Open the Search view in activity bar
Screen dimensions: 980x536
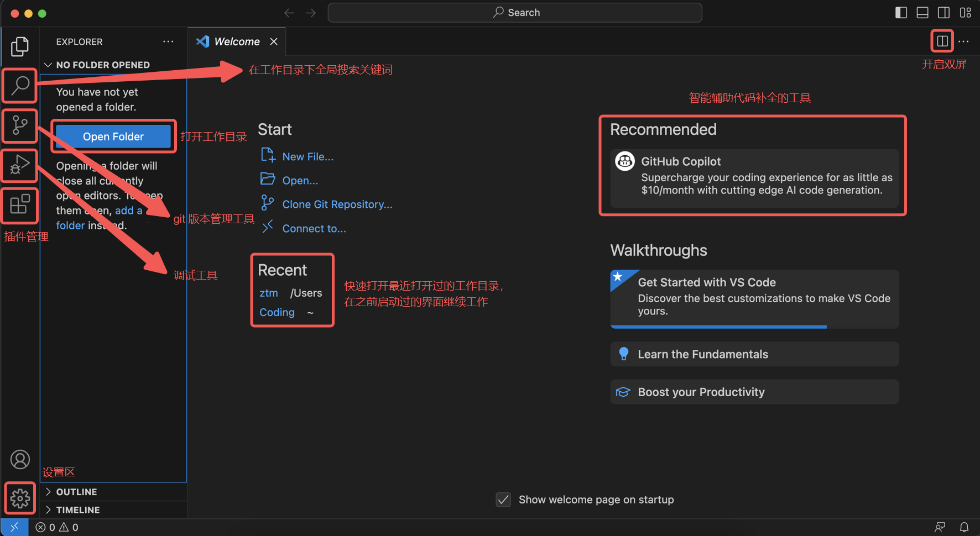20,86
